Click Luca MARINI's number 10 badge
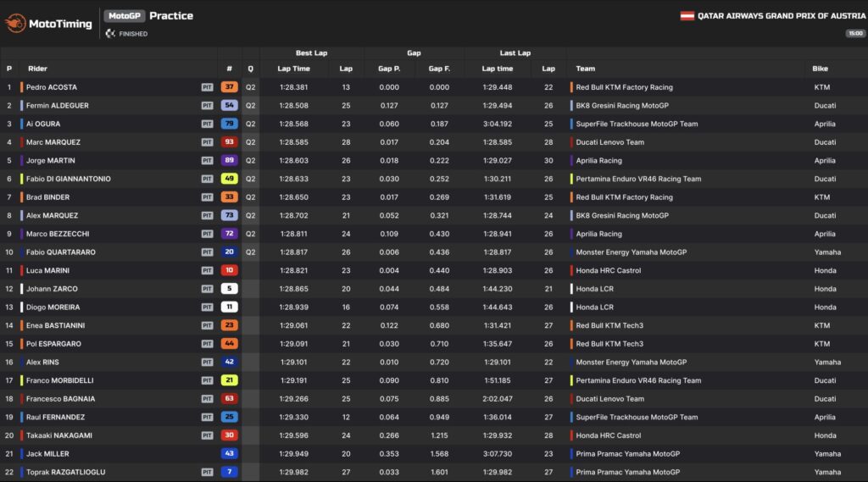The width and height of the screenshot is (868, 482). coord(229,270)
